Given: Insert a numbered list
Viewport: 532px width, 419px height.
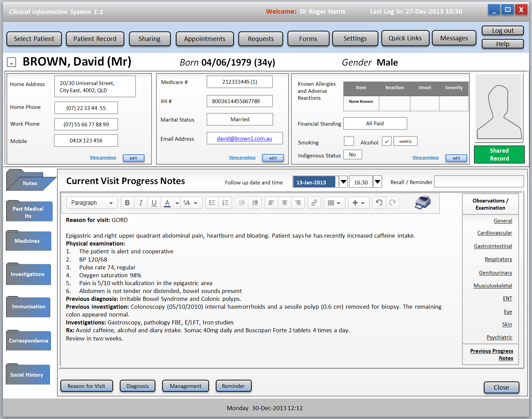Looking at the screenshot, I should (225, 203).
